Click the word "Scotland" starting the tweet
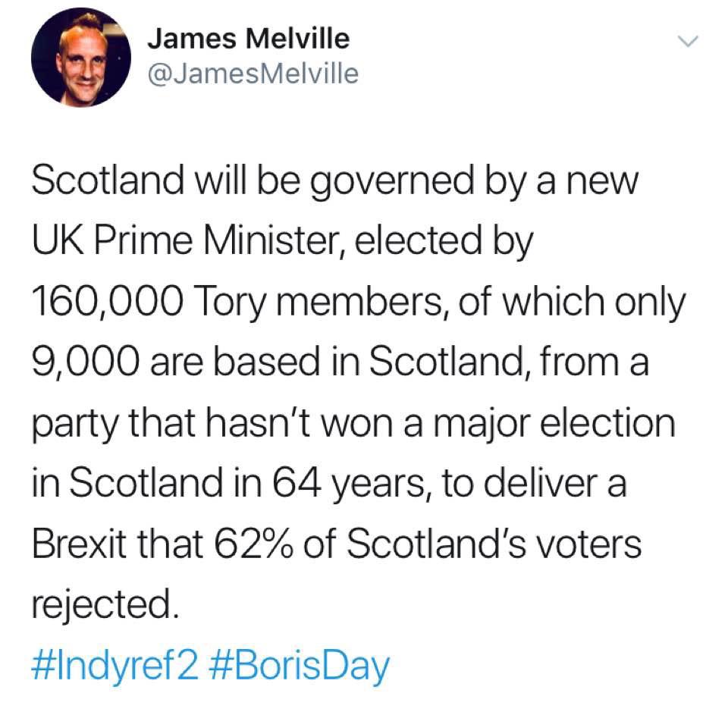Image resolution: width=728 pixels, height=715 pixels. tap(108, 180)
